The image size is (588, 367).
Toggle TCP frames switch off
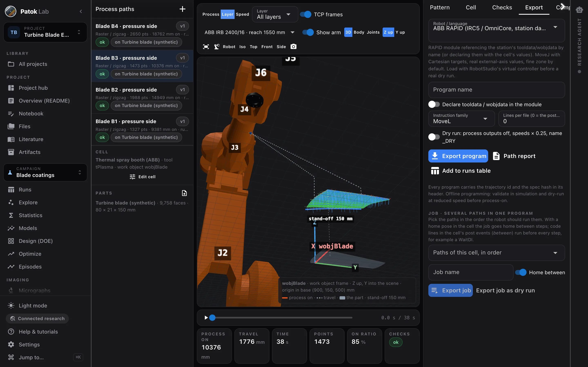tap(305, 14)
